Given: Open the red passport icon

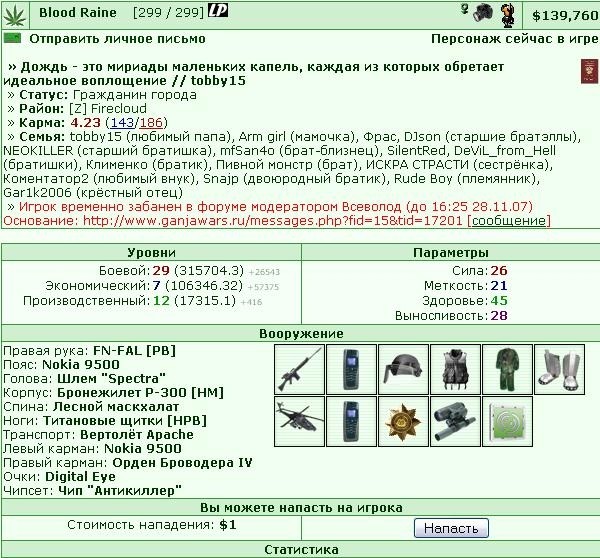Looking at the screenshot, I should (589, 71).
